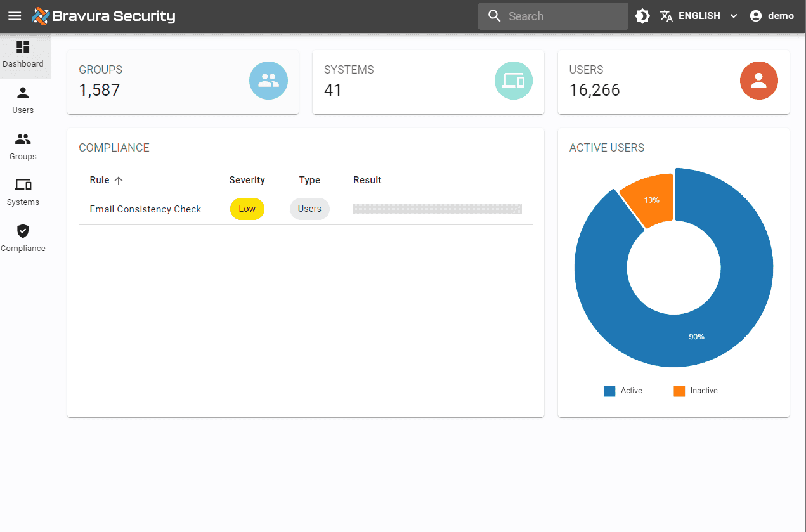Image resolution: width=806 pixels, height=532 pixels.
Task: Toggle the Active legend entry in the chart
Action: [x=624, y=391]
